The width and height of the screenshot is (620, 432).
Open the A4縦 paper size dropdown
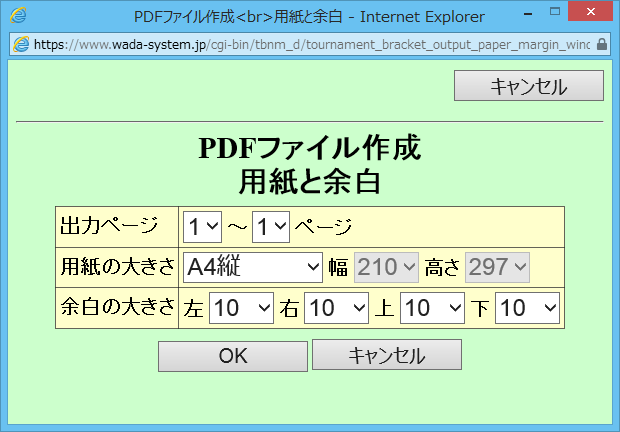(253, 268)
